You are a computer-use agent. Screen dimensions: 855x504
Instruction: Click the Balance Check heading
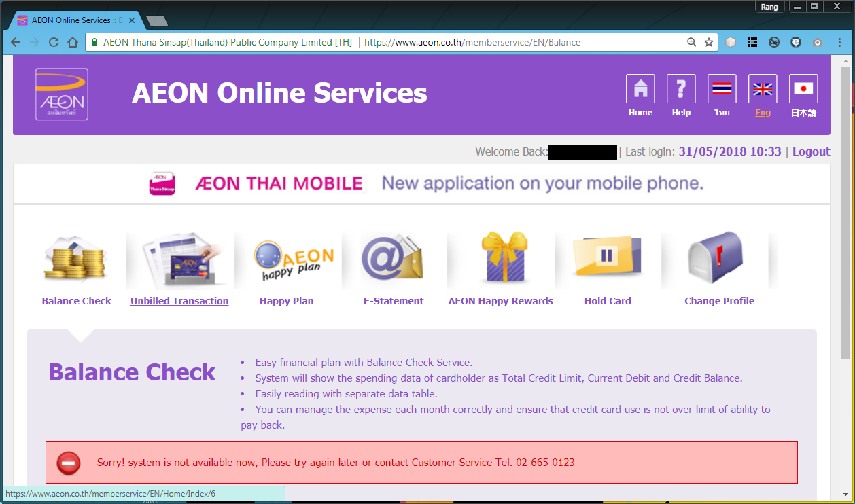point(132,372)
